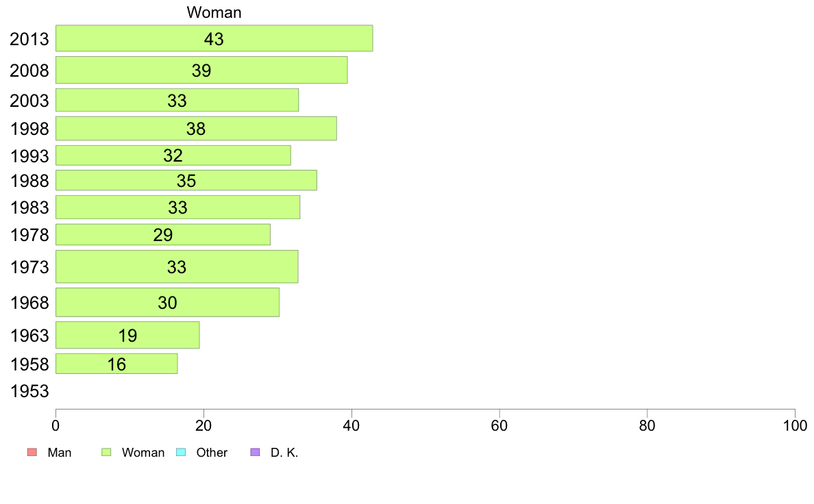Click the 1978 bar labeled 29

click(163, 235)
